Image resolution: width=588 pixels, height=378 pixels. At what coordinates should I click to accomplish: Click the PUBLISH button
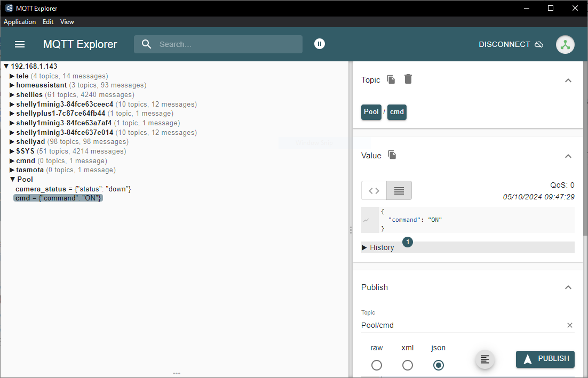click(545, 359)
